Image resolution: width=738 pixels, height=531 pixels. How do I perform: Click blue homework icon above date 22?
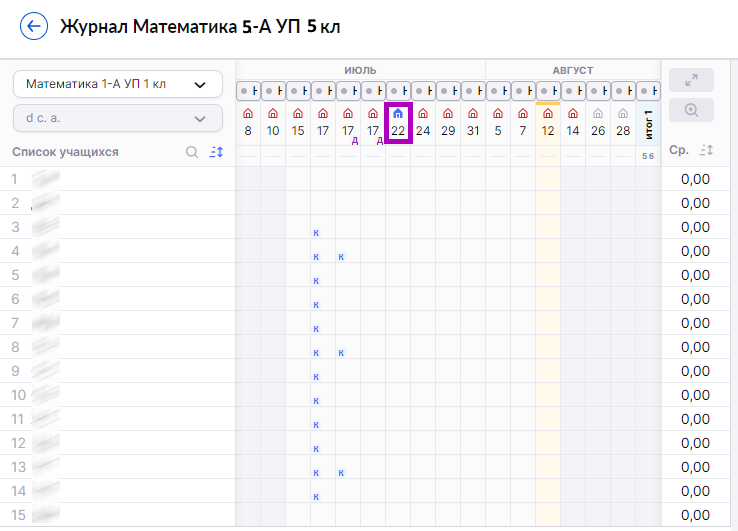[398, 113]
